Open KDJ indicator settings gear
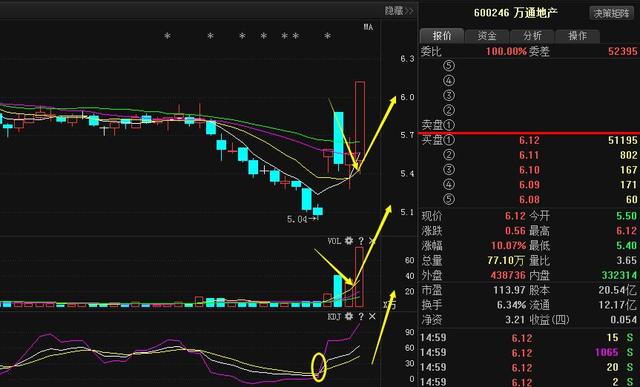This screenshot has width=640, height=387. [x=349, y=316]
